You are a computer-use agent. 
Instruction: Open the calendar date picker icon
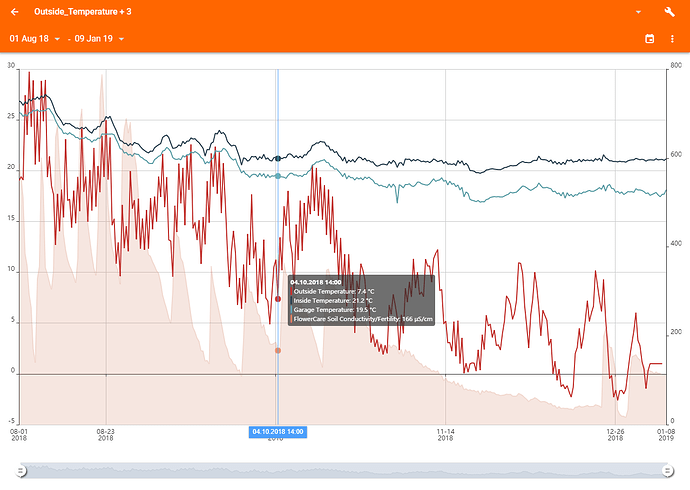[649, 39]
